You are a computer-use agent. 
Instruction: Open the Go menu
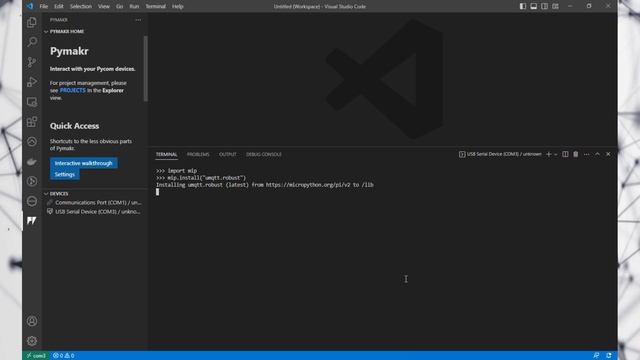tap(120, 6)
